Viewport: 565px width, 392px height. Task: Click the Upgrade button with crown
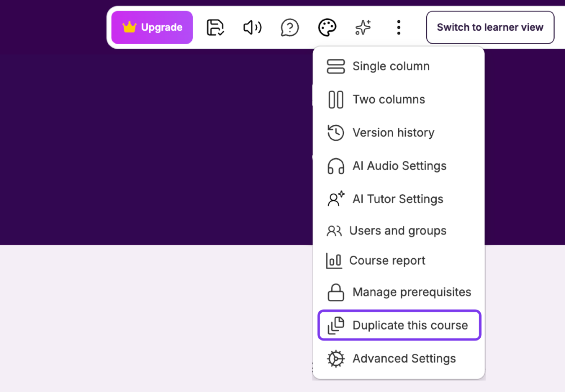[x=152, y=27]
